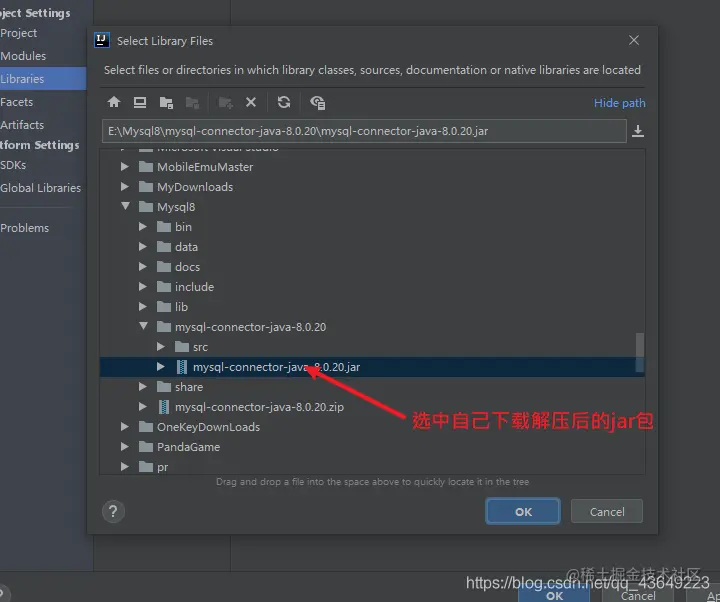Open Facets in settings sidebar
Viewport: 720px width, 602px height.
[17, 102]
